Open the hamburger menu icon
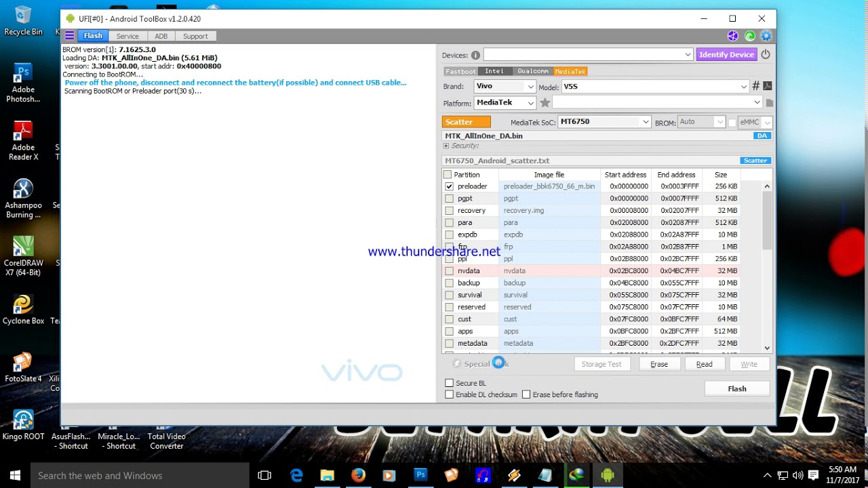This screenshot has width=868, height=488. [x=69, y=36]
